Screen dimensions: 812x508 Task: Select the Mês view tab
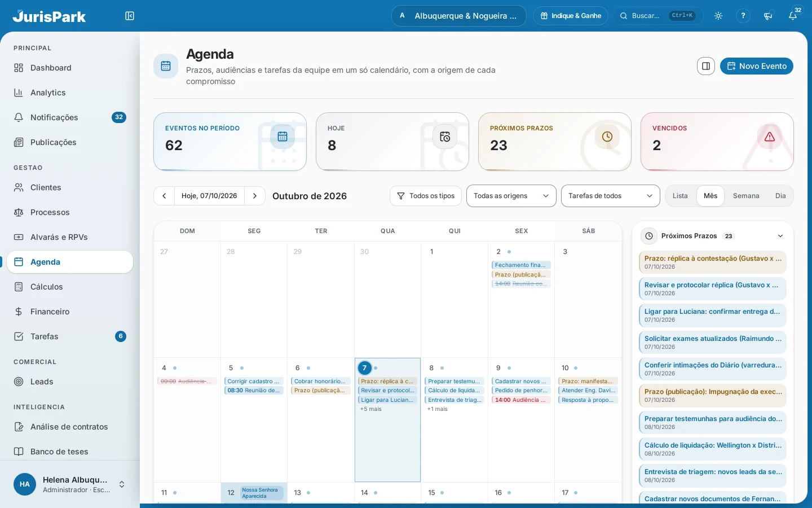710,196
